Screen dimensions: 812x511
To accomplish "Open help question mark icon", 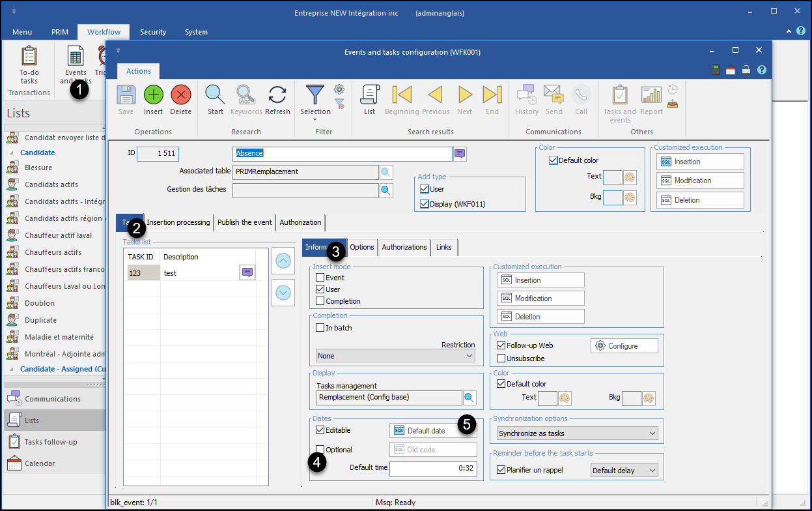I will (x=761, y=70).
